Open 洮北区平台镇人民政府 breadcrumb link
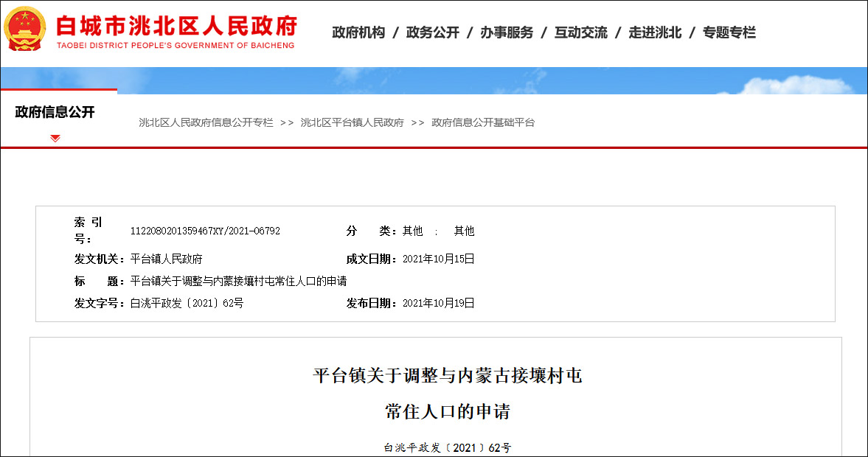Viewport: 868px width, 457px height. pyautogui.click(x=353, y=122)
